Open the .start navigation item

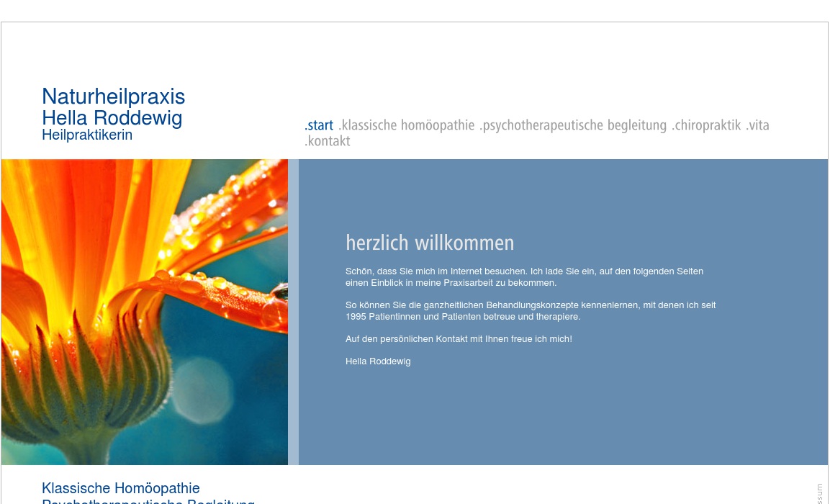tap(319, 125)
